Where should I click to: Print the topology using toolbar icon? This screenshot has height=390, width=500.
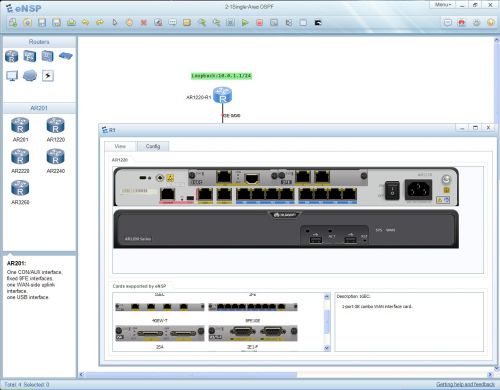[x=71, y=23]
